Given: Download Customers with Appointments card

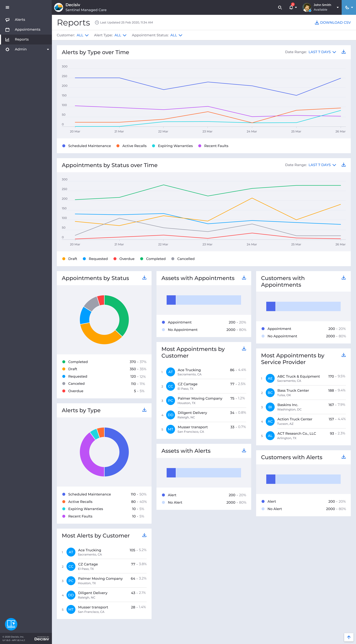Looking at the screenshot, I should (344, 278).
